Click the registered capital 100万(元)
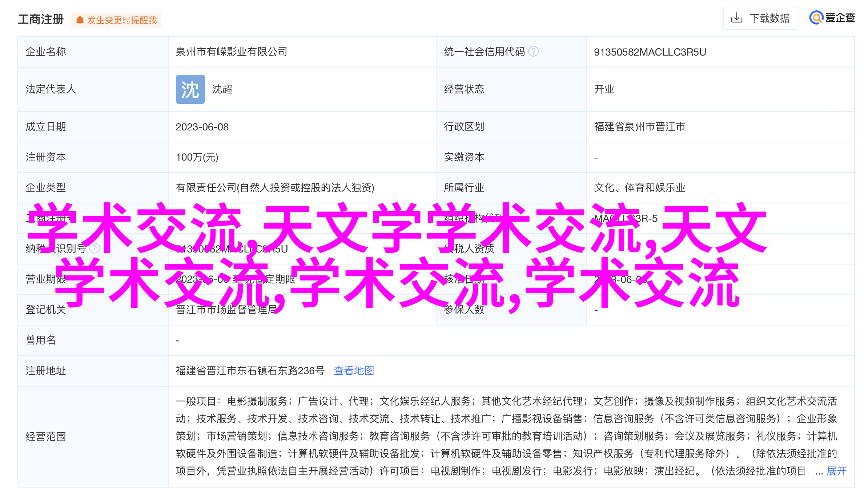868x497 pixels. pyautogui.click(x=197, y=157)
